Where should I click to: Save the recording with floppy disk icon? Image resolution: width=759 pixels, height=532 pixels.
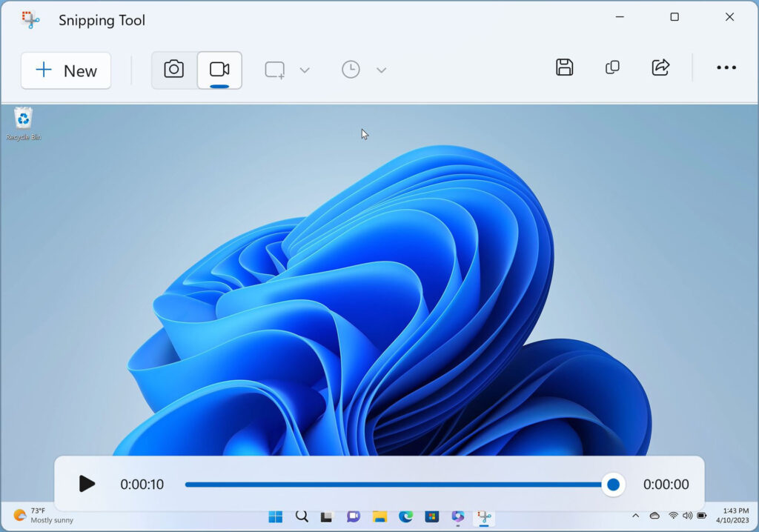point(565,67)
